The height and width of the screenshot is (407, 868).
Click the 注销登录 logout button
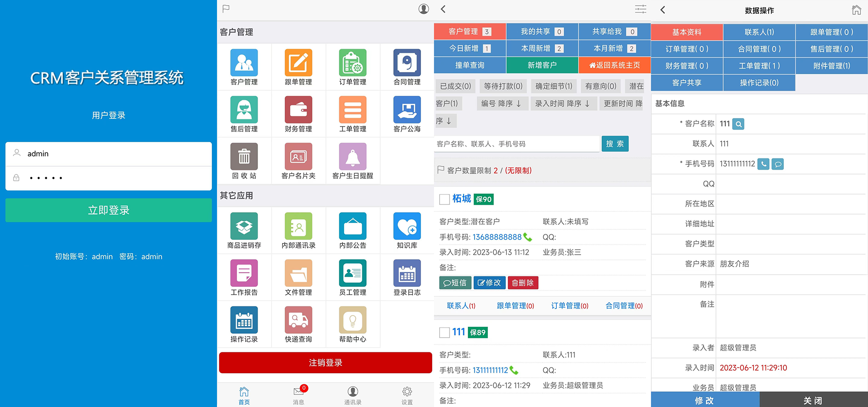[x=325, y=362]
